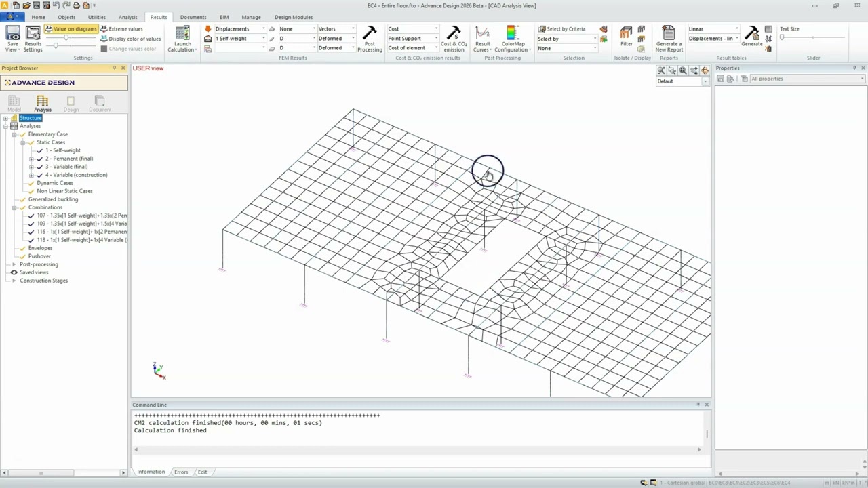Open the Analysis ribbon tab
Image resolution: width=868 pixels, height=488 pixels.
[x=127, y=17]
